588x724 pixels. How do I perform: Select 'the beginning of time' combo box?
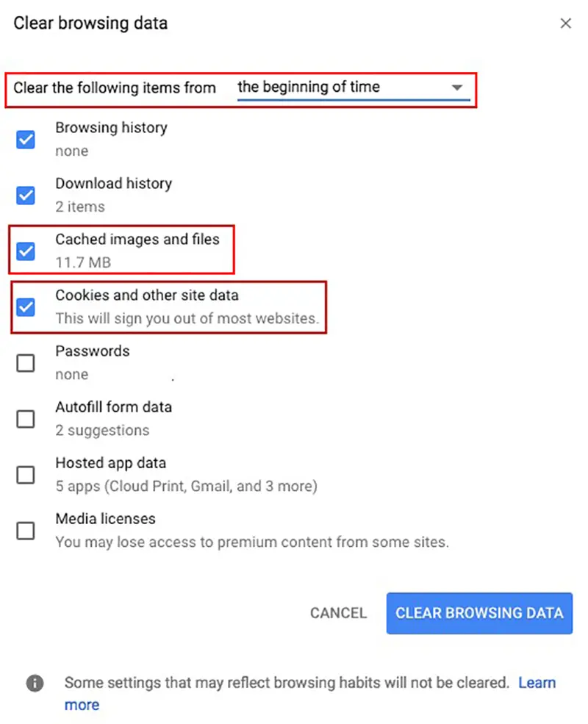(x=352, y=87)
